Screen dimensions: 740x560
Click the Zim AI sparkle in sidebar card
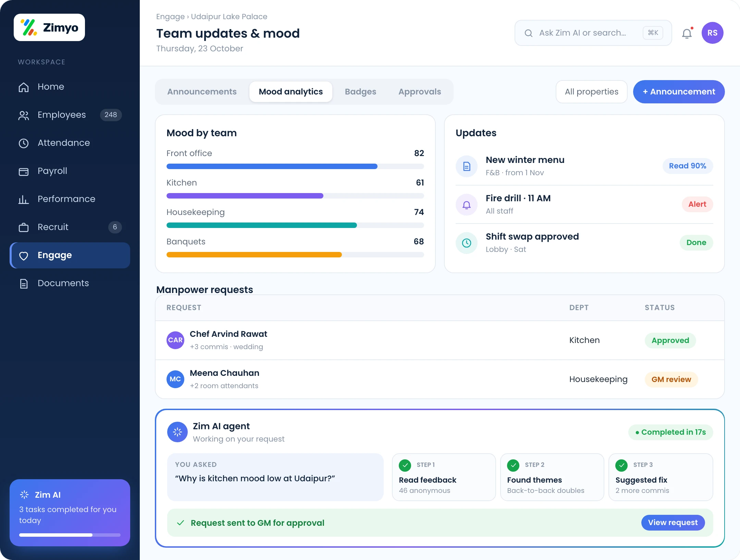tap(24, 495)
